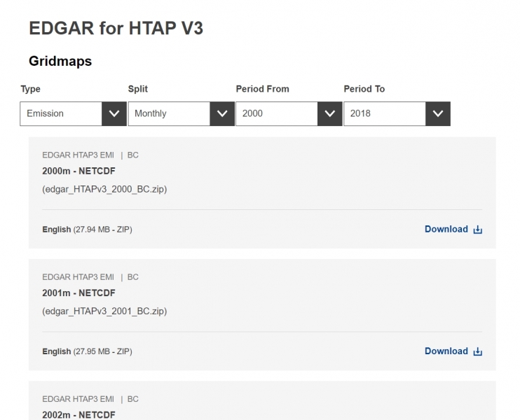The image size is (520, 420).
Task: Click the chevron arrow on Period From
Action: point(329,113)
